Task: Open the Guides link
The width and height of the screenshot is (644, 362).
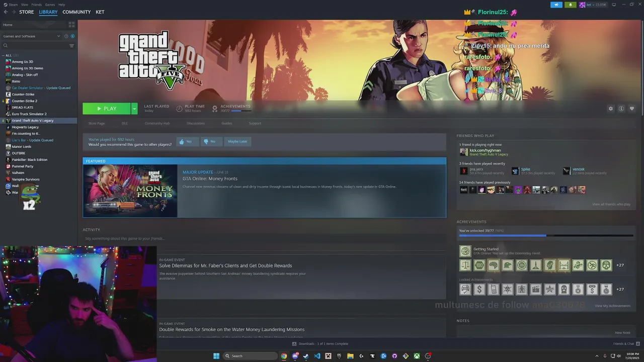Action: tap(227, 123)
